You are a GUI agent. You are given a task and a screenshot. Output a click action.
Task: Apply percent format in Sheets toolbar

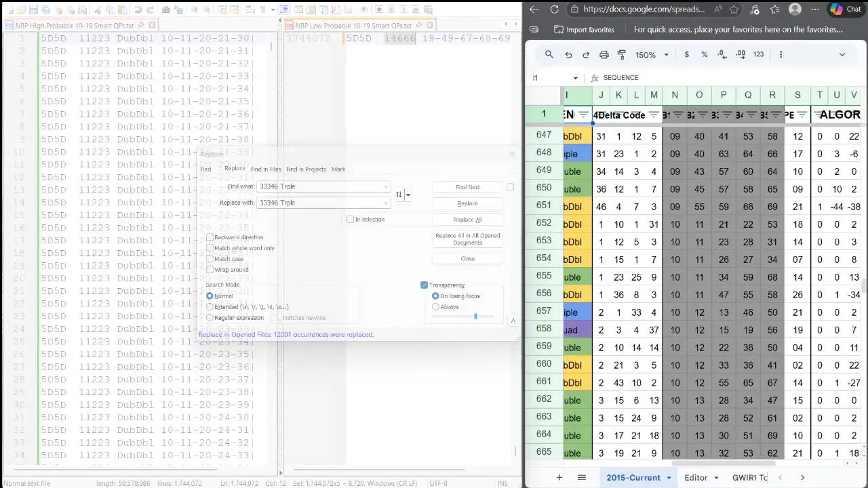click(705, 55)
